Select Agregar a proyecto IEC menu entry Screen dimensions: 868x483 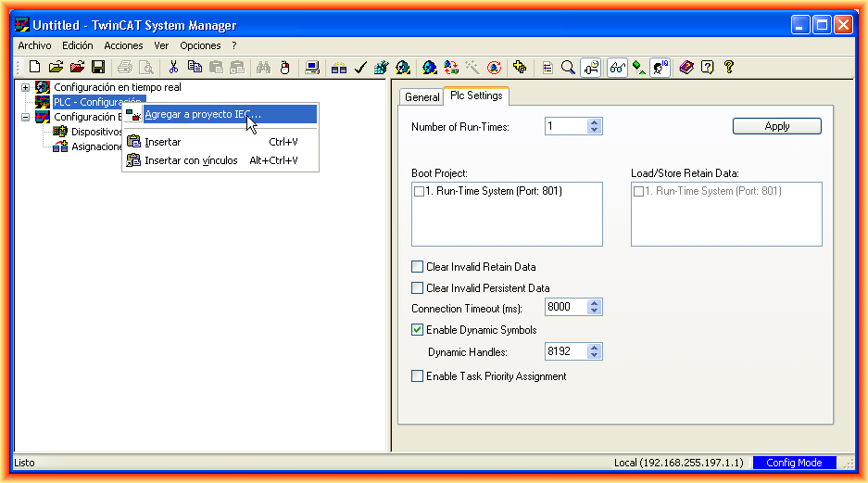coord(203,114)
